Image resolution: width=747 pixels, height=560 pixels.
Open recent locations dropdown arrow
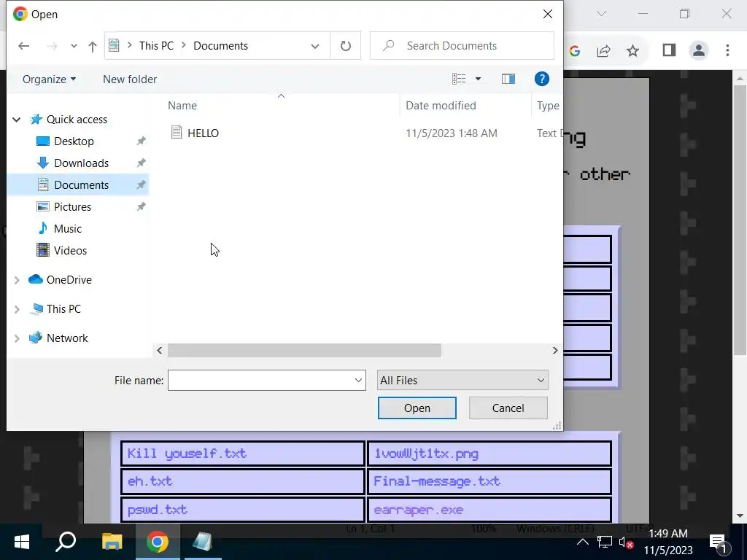click(x=74, y=46)
